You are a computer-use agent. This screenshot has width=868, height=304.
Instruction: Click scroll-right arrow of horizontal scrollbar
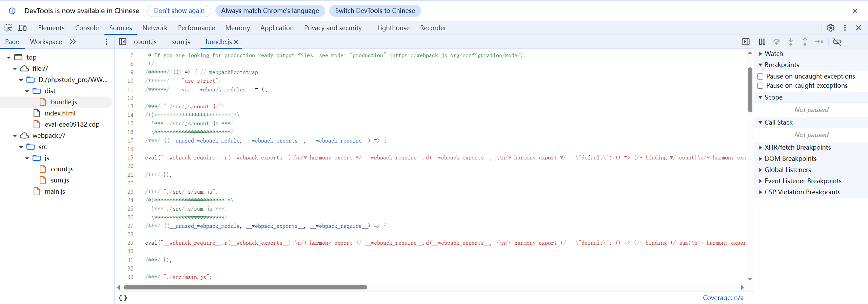click(x=742, y=287)
